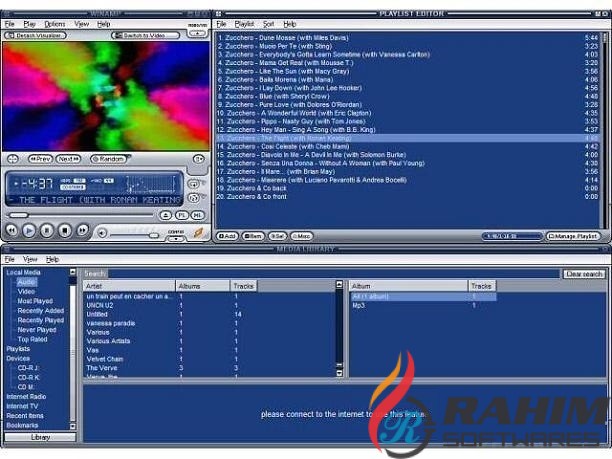Select artist The Verve in the list
Screen dimensions: 612x459
pos(209,368)
